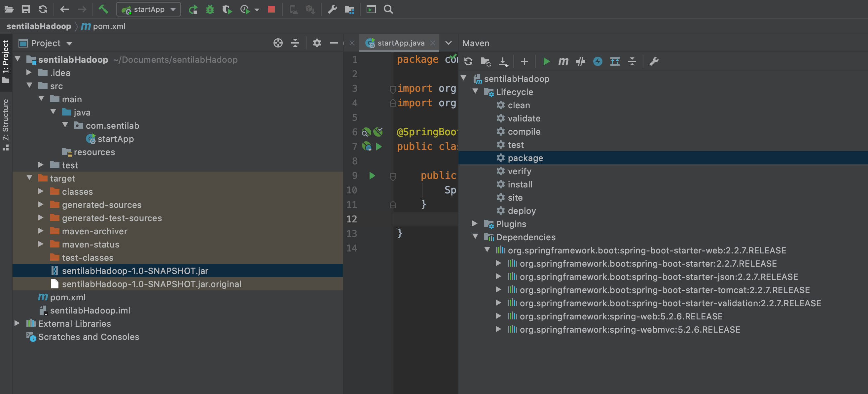
Task: Switch to the startApp.java editor tab
Action: click(400, 43)
